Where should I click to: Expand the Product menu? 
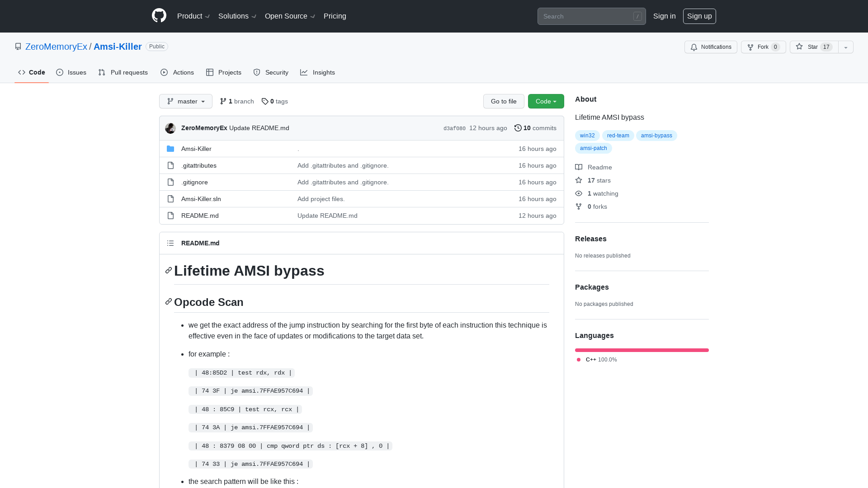[193, 16]
